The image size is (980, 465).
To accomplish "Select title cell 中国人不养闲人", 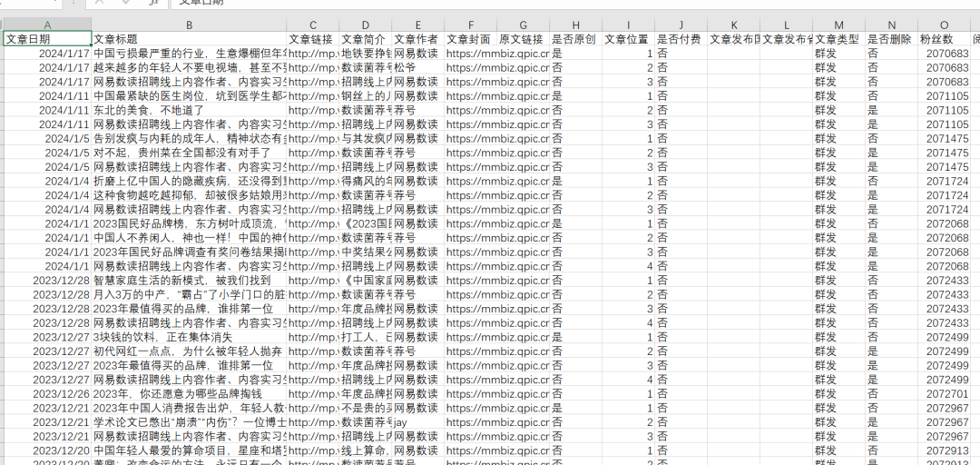I will [190, 238].
